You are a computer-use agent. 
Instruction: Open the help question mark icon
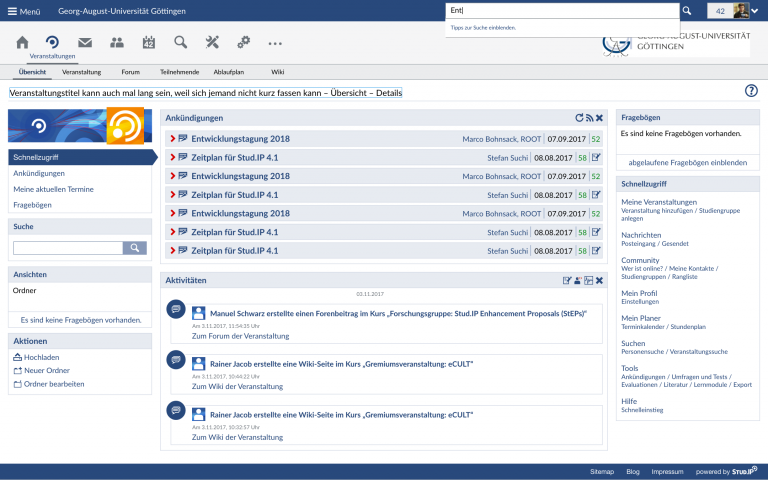(x=751, y=91)
